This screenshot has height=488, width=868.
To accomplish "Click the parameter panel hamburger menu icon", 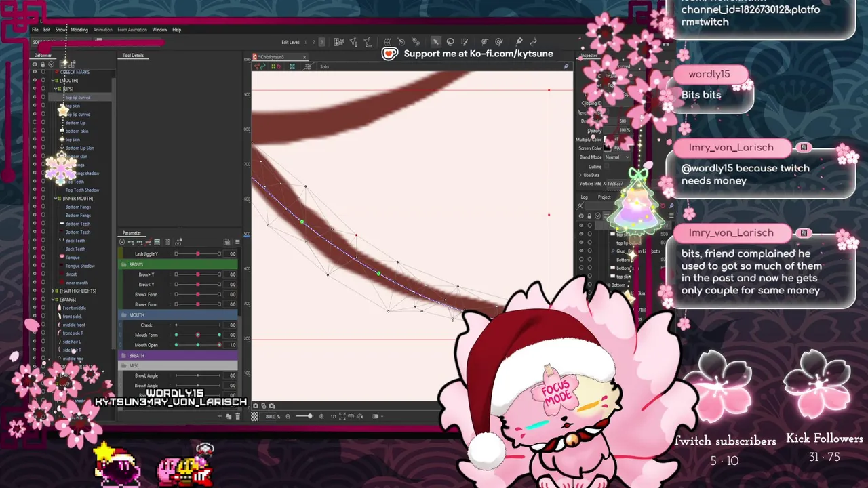I will pos(237,242).
